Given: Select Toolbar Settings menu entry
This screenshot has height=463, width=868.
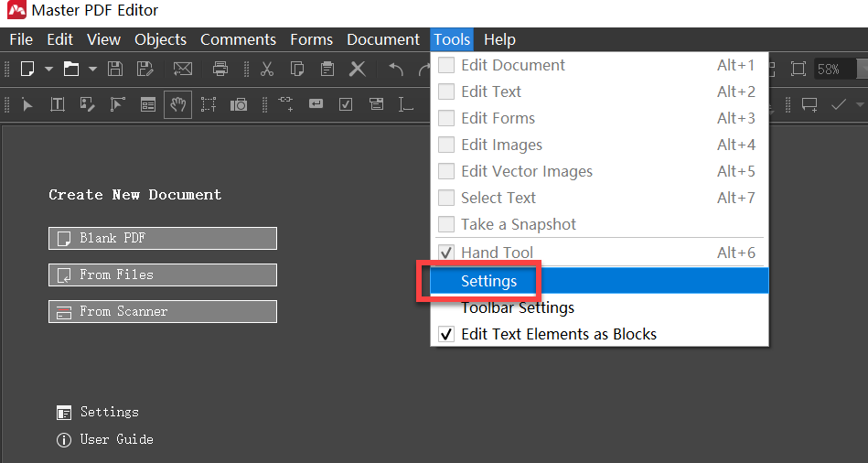Looking at the screenshot, I should coord(518,307).
